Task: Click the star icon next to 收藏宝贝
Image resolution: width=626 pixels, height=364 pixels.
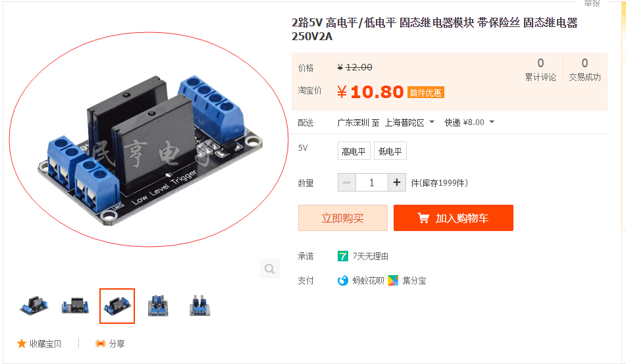Action: 22,343
